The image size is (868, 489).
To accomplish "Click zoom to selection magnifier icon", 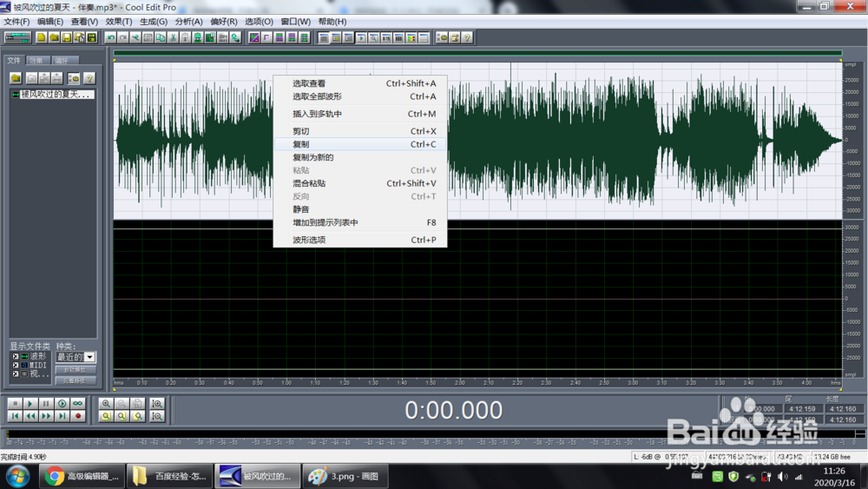I will click(106, 416).
